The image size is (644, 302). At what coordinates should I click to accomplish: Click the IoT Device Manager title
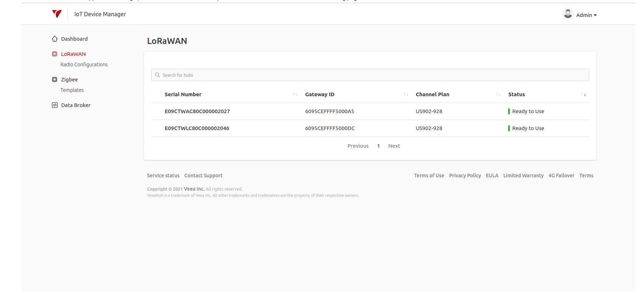pyautogui.click(x=100, y=14)
